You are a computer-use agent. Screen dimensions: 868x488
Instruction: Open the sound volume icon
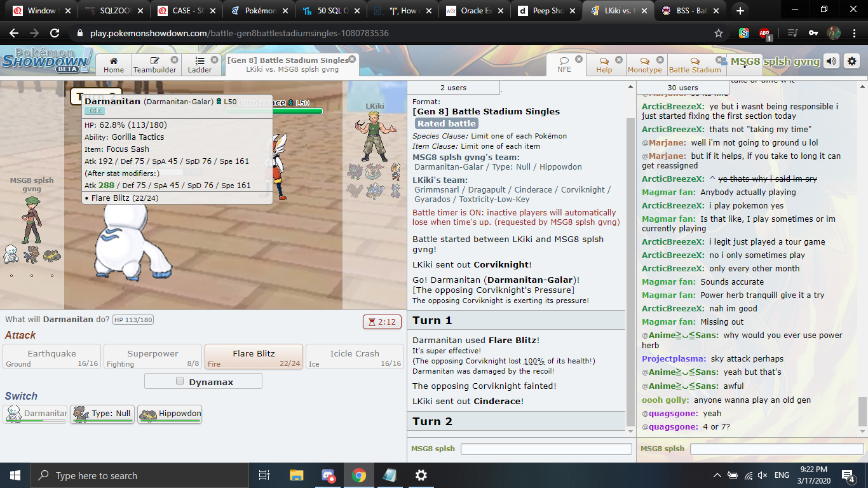pyautogui.click(x=831, y=61)
